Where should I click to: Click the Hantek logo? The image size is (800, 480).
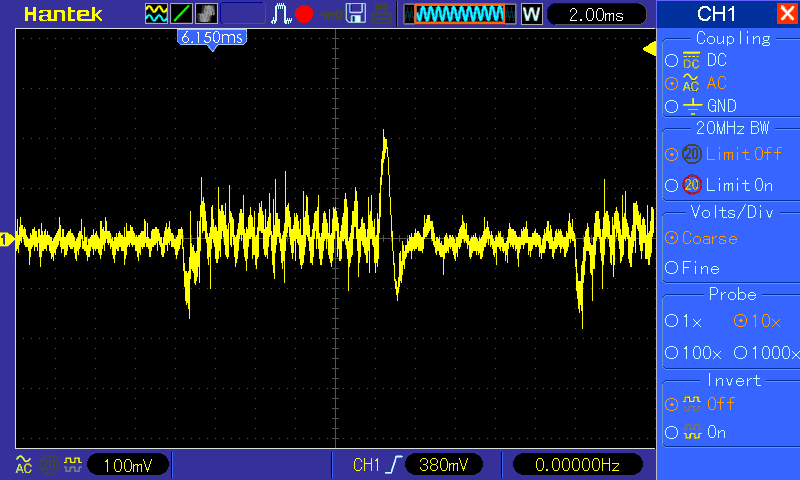pyautogui.click(x=63, y=14)
